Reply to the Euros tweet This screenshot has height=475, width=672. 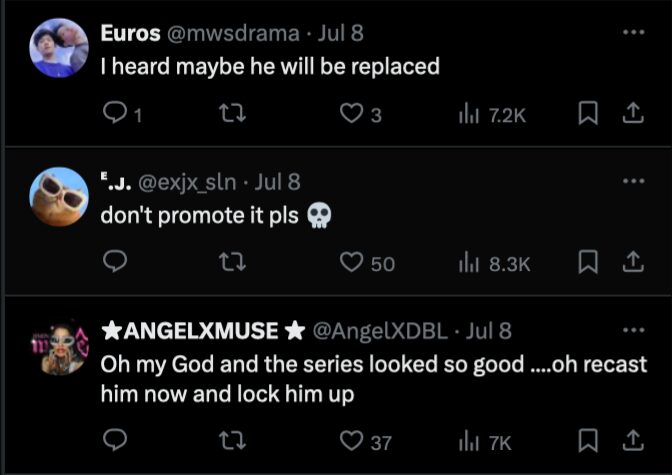pos(115,115)
